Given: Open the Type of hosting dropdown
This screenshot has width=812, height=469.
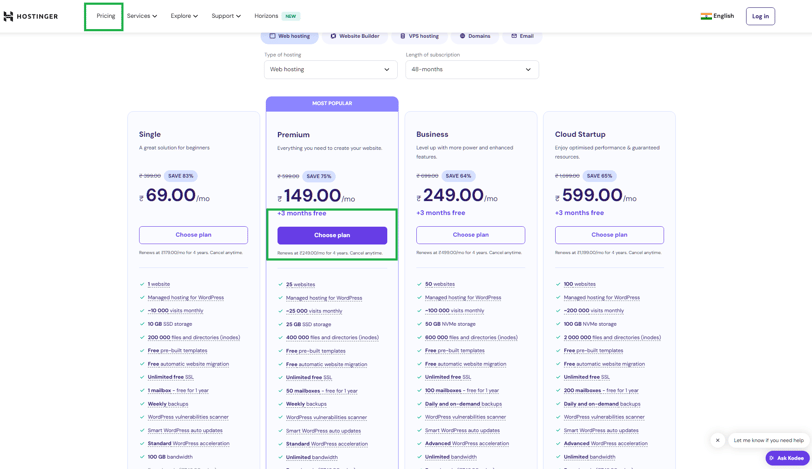Looking at the screenshot, I should [330, 69].
